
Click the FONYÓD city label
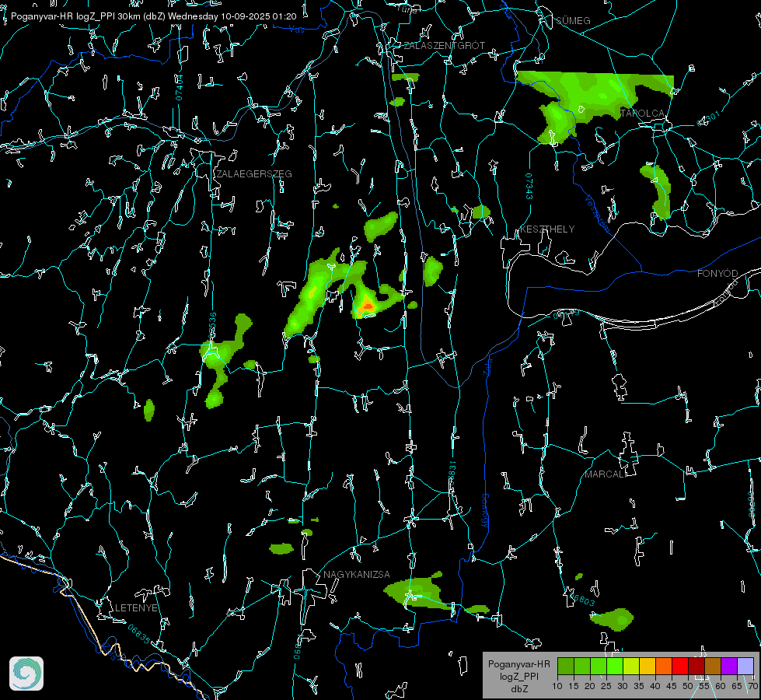point(717,274)
